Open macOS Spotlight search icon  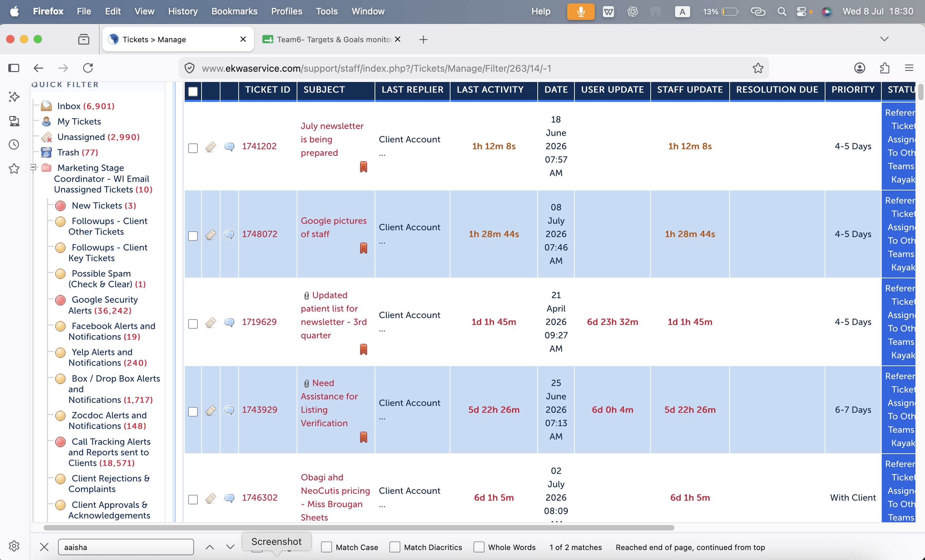[781, 12]
